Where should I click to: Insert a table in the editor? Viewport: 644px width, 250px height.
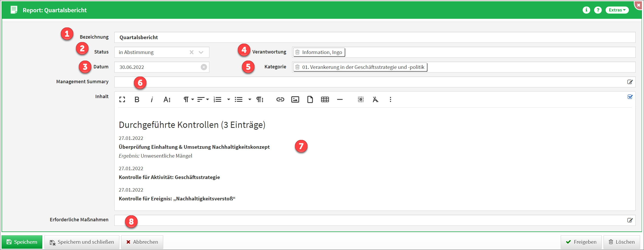325,99
